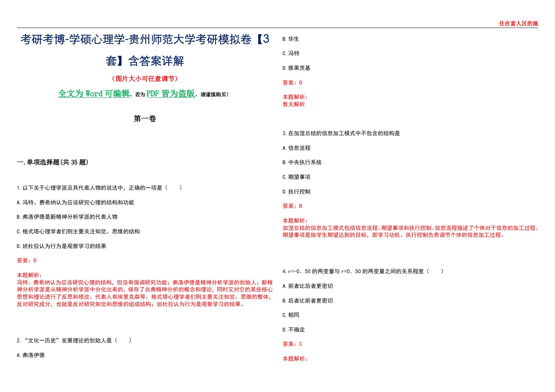Select option C 期望事项
This screenshot has height=392, width=555.
pyautogui.click(x=296, y=177)
